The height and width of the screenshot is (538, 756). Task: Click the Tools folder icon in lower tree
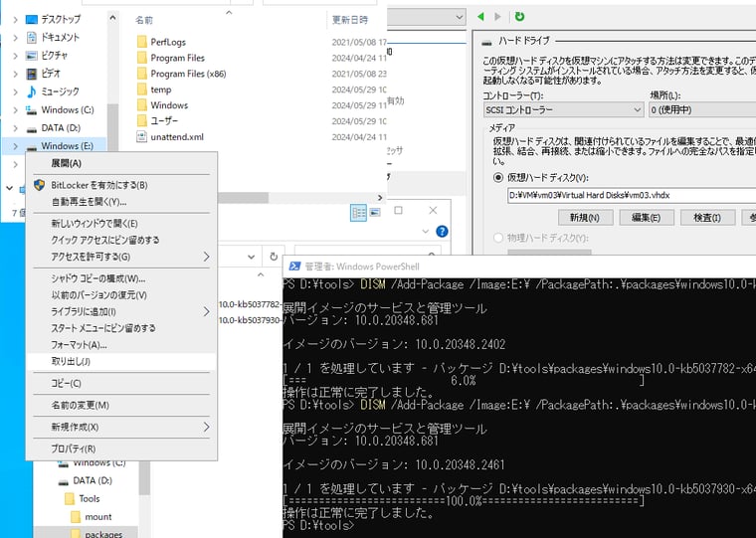(70, 498)
